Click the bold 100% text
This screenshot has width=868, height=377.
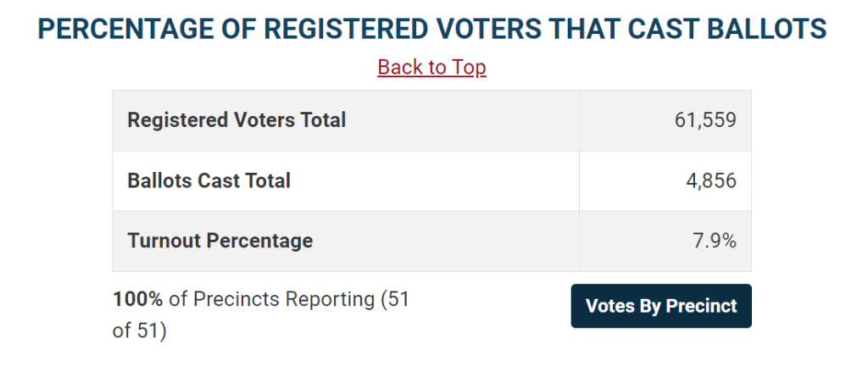point(138,300)
